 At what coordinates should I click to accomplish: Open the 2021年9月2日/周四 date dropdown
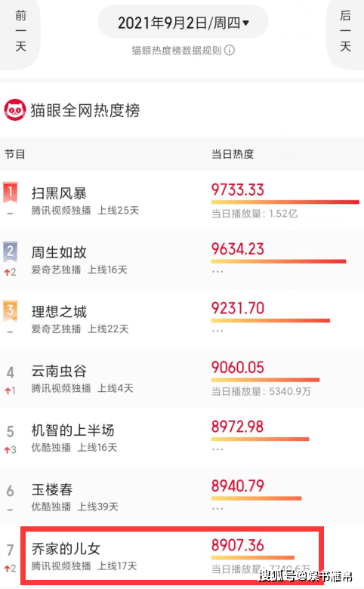[184, 22]
